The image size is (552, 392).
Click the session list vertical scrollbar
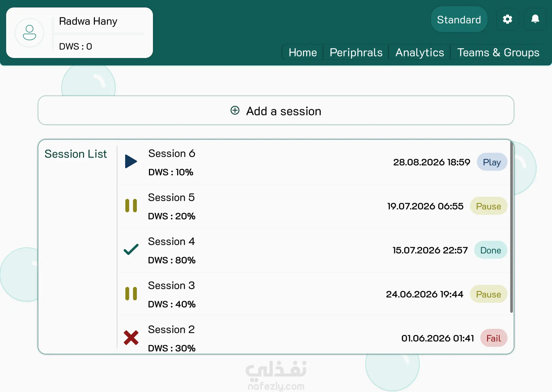[x=511, y=227]
